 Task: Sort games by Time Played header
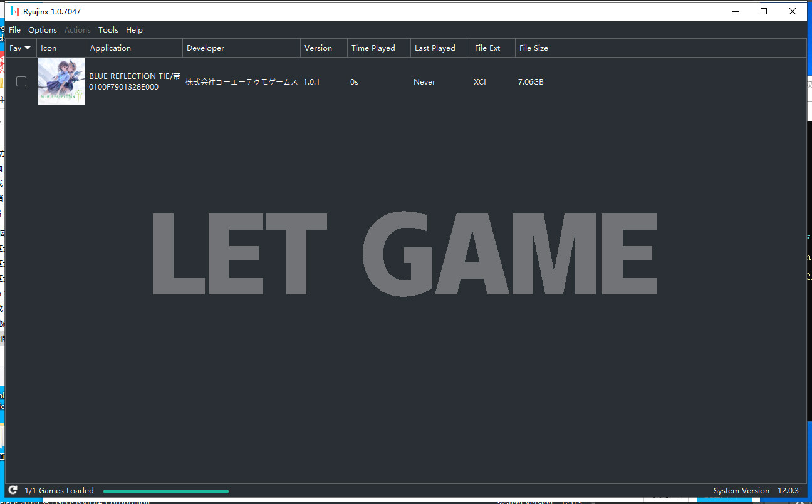[x=373, y=48]
